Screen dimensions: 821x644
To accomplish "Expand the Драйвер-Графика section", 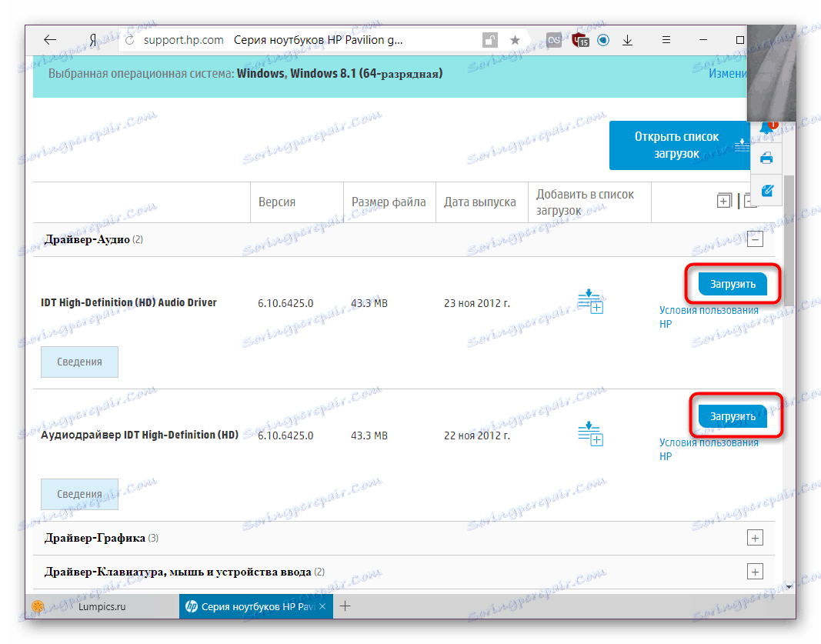I will click(x=755, y=538).
